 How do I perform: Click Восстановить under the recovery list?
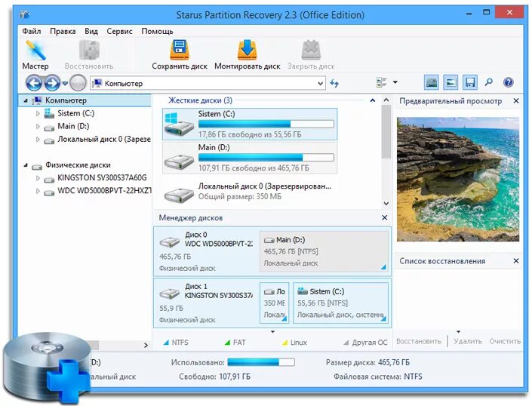point(419,341)
